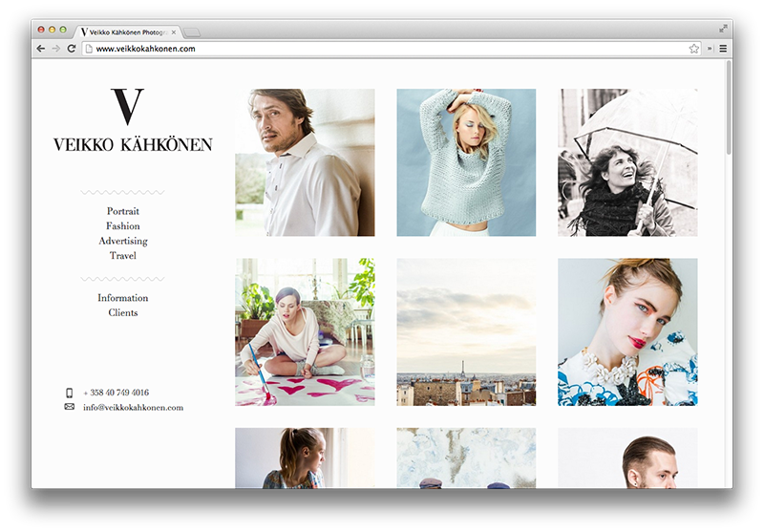Click the browser back arrow
The image size is (764, 532).
pos(40,49)
